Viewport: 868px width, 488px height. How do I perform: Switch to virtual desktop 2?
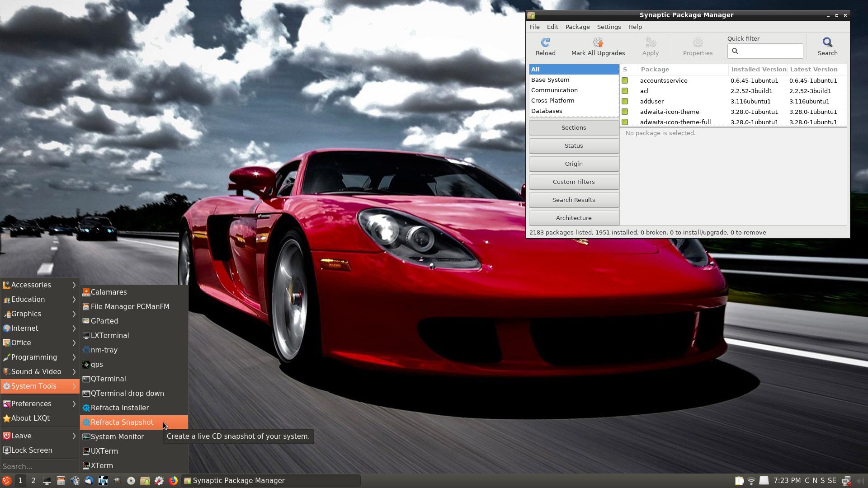pyautogui.click(x=33, y=481)
